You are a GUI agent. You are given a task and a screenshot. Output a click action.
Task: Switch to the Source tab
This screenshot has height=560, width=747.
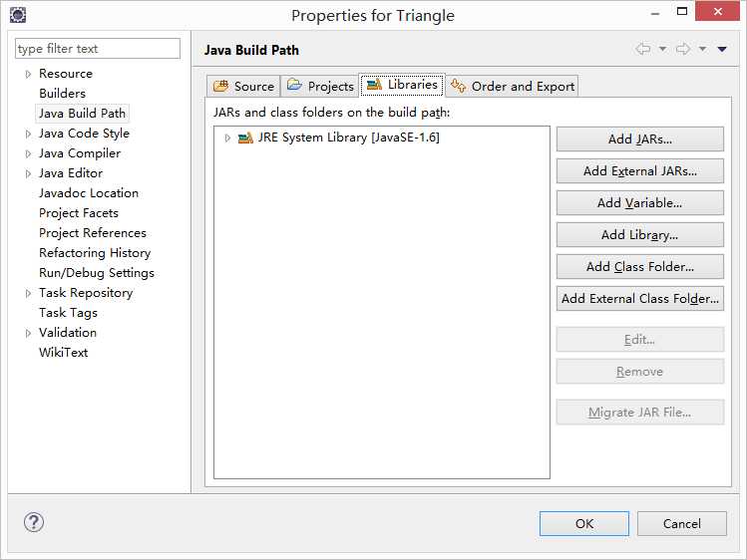(243, 86)
